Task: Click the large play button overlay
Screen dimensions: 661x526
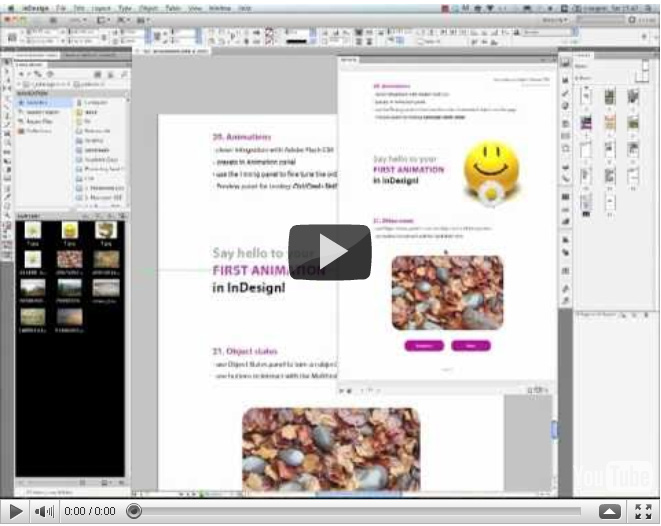Action: 330,252
